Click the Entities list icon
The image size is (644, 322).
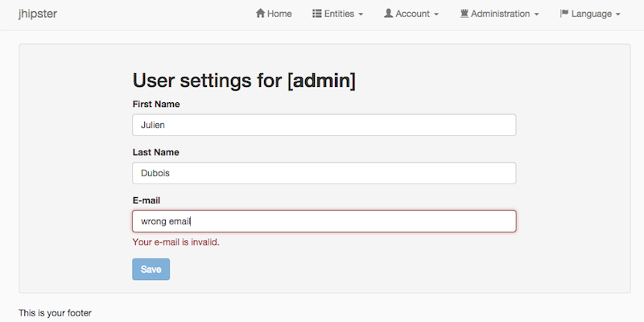(x=317, y=14)
